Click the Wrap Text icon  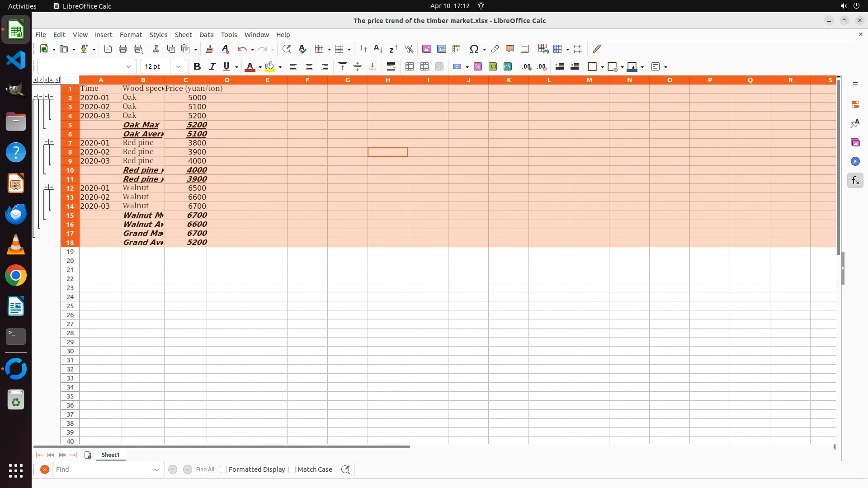pos(391,67)
